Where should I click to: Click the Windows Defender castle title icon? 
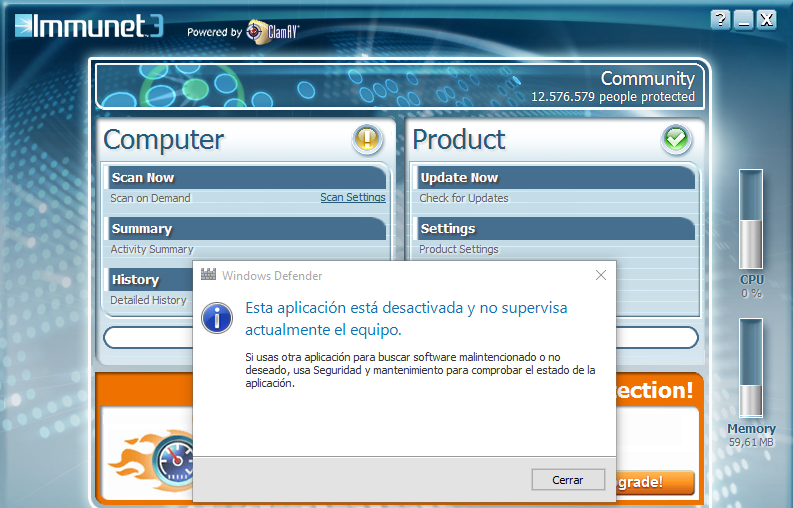pos(208,275)
